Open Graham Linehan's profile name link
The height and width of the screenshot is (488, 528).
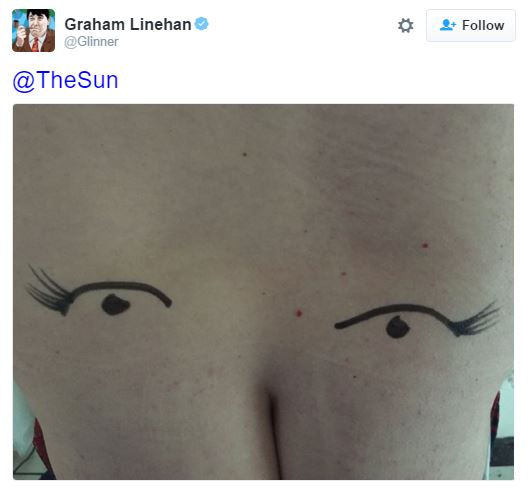coord(128,25)
